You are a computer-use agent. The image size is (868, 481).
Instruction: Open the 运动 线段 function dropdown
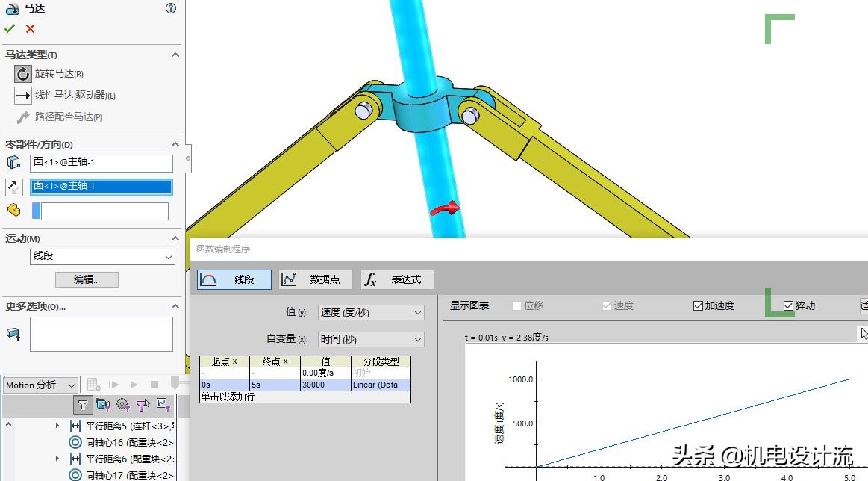click(102, 257)
